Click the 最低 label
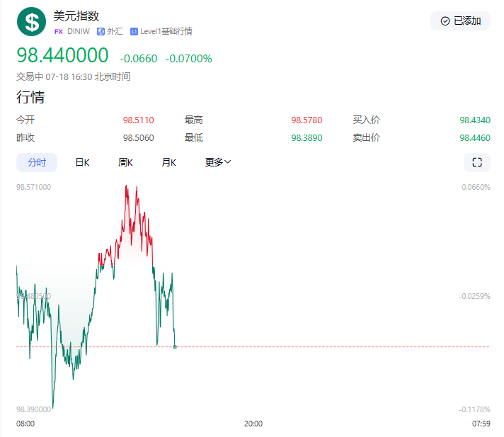 [x=193, y=137]
